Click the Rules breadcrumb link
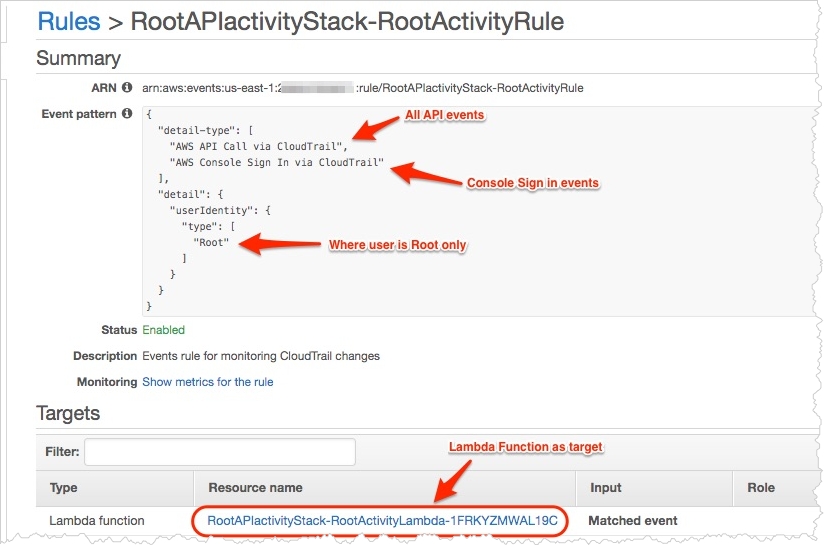The height and width of the screenshot is (545, 824). (69, 20)
